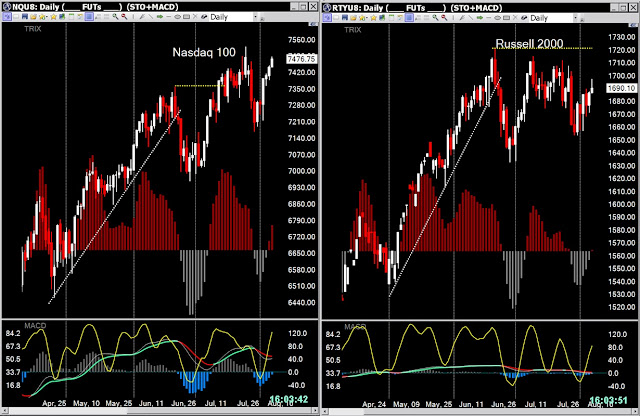Select the diagonal trendline tool in the NQU8 toolbar
The width and height of the screenshot is (640, 416).
(150, 17)
